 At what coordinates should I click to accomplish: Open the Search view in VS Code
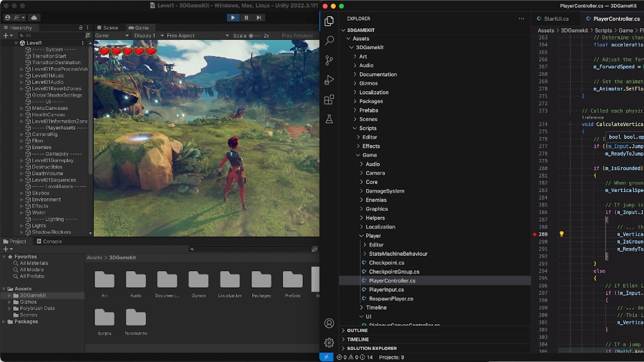click(x=329, y=40)
